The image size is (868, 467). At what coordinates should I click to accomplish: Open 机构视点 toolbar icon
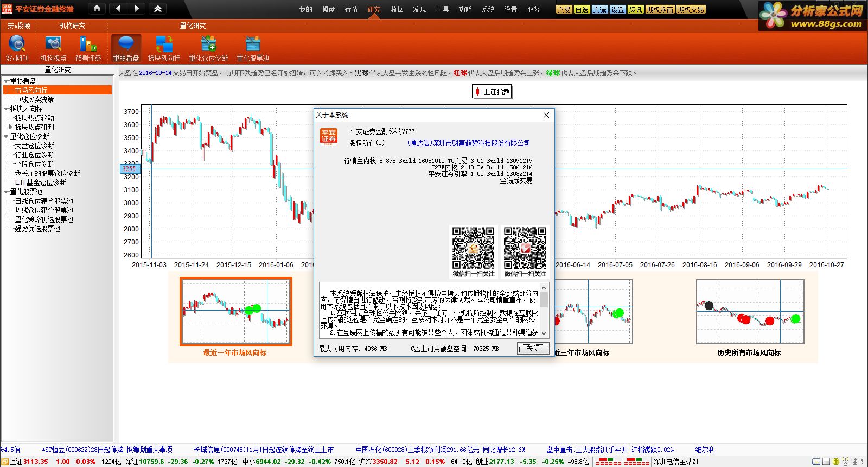[53, 48]
